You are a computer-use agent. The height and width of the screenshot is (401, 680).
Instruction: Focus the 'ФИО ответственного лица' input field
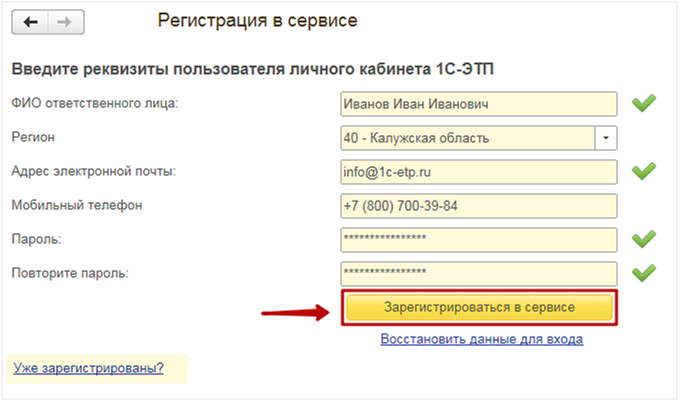click(x=478, y=103)
